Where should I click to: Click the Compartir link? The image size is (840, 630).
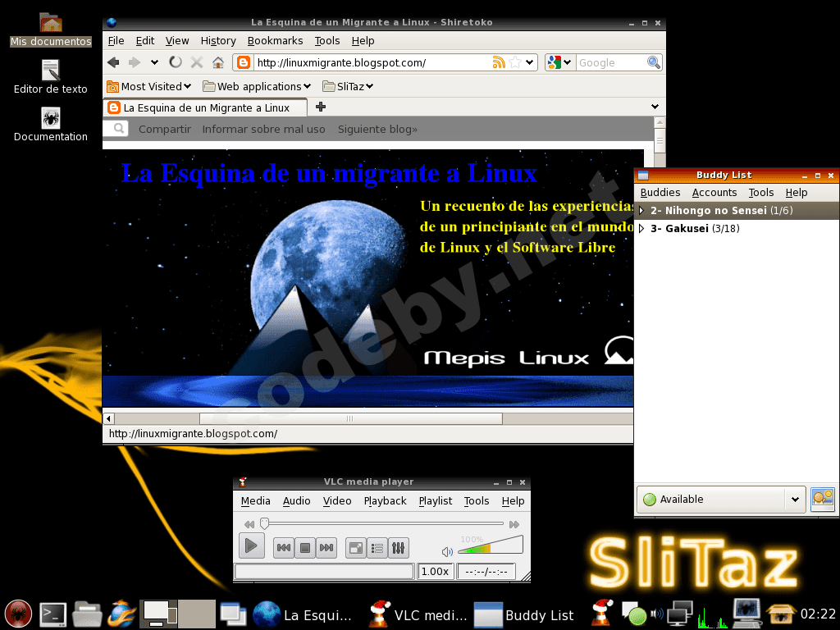(164, 129)
